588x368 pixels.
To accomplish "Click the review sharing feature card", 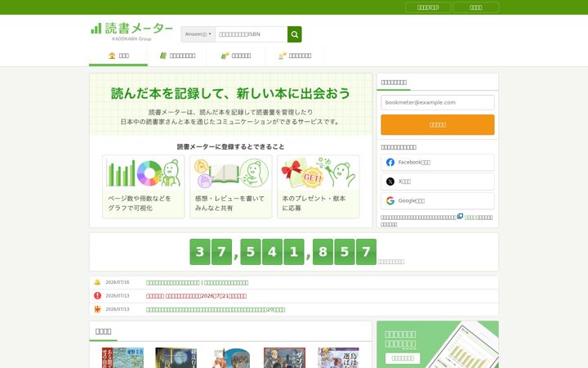I will (231, 186).
